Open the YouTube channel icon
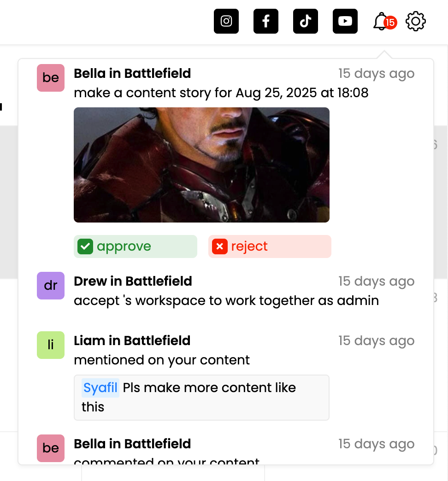 click(x=345, y=21)
